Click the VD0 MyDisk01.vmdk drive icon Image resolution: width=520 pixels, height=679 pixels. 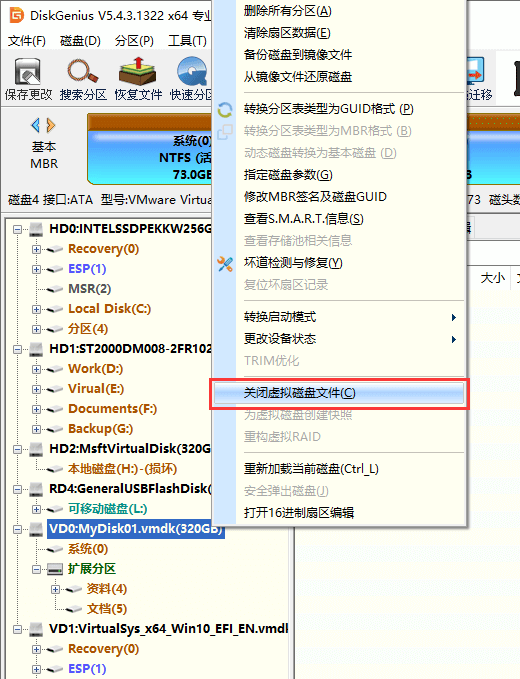pos(36,529)
